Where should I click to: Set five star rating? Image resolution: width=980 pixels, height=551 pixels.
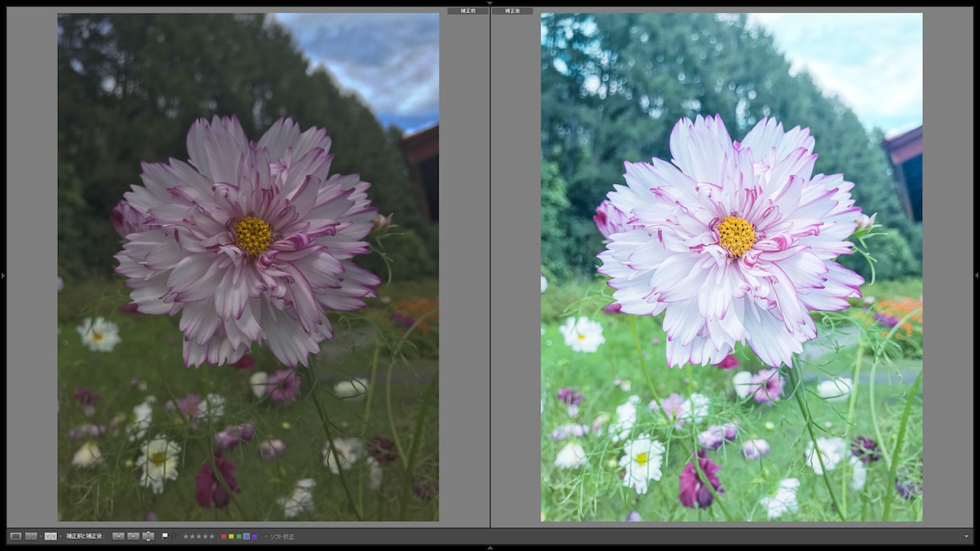point(212,536)
